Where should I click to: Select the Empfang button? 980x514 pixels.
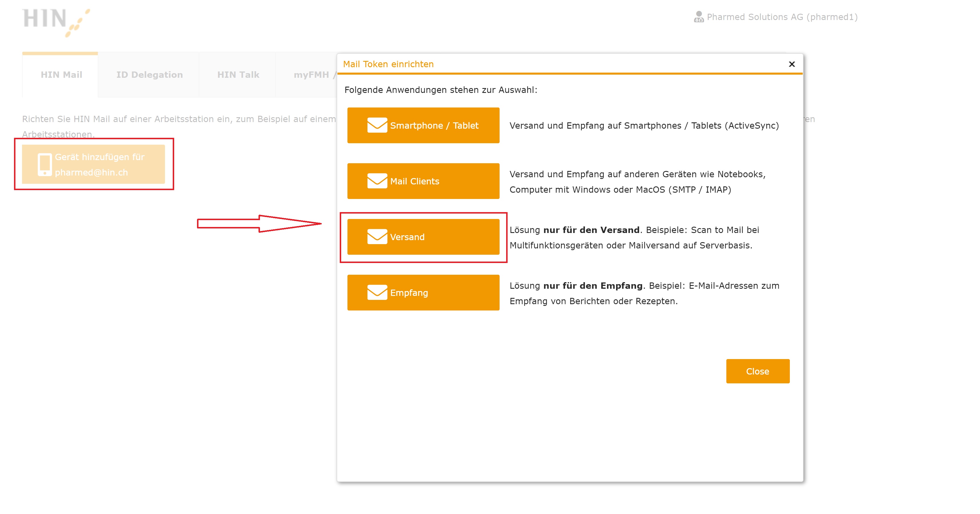[x=423, y=293]
